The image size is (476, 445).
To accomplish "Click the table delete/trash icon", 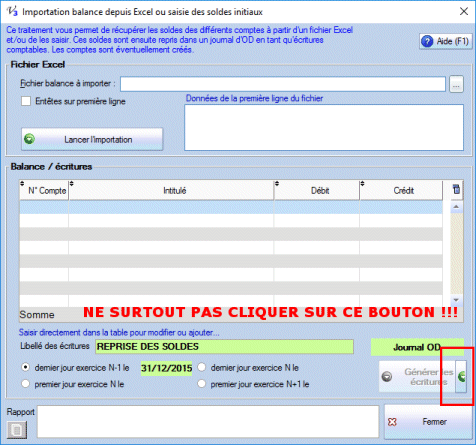I will (x=456, y=189).
